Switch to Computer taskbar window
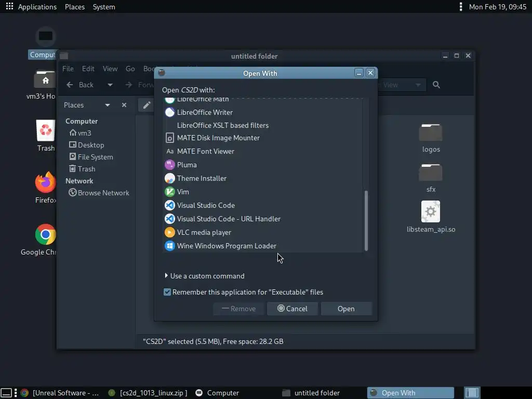The height and width of the screenshot is (399, 532). tap(218, 393)
